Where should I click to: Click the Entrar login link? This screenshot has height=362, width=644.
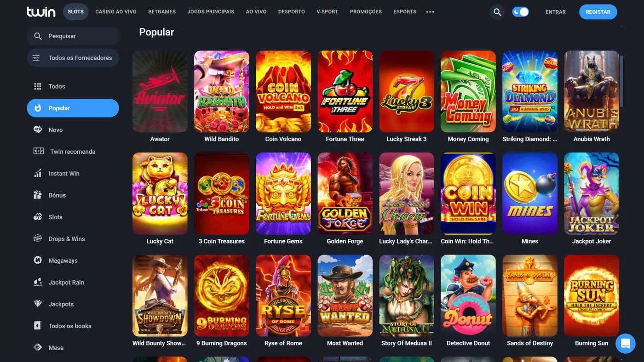[556, 12]
